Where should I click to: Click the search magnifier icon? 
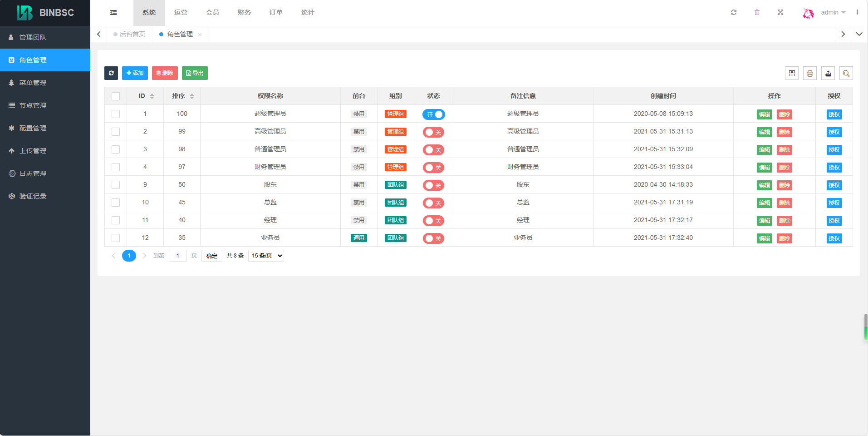pyautogui.click(x=846, y=73)
